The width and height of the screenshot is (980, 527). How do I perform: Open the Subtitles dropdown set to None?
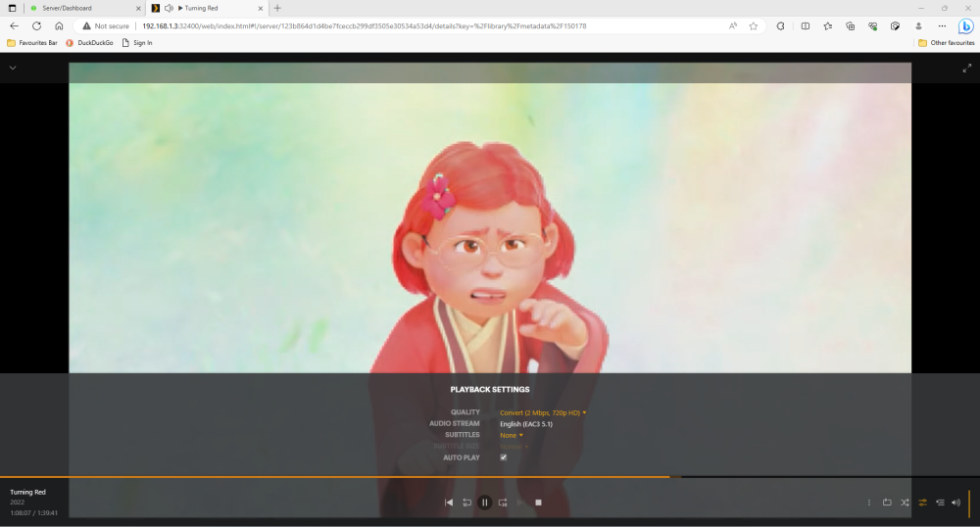coord(512,435)
